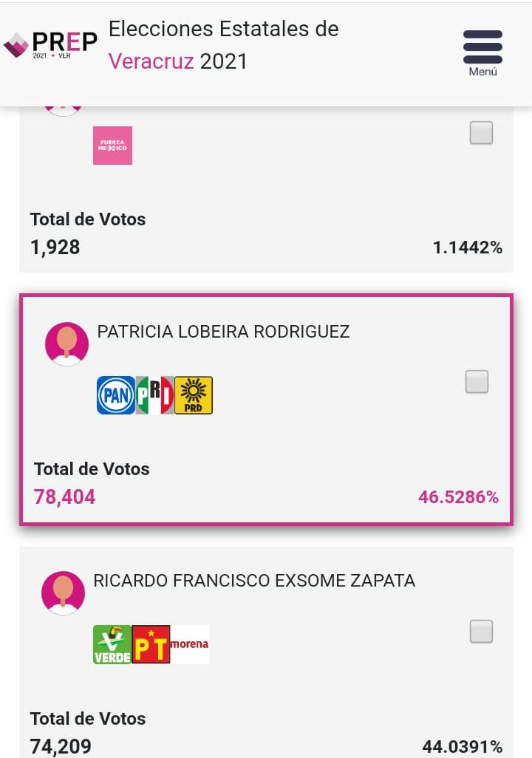Click the PRD sun party logo

[194, 395]
